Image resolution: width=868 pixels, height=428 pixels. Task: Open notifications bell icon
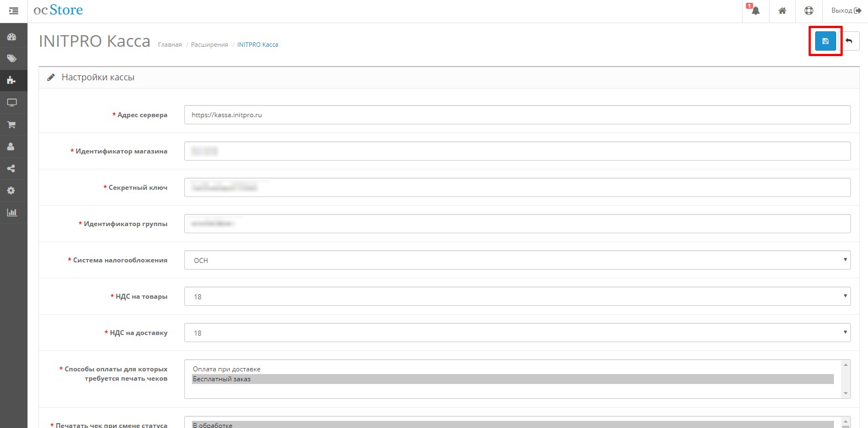tap(756, 11)
